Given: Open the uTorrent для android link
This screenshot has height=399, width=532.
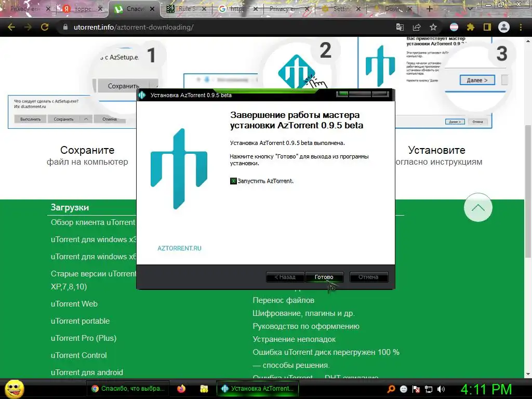Looking at the screenshot, I should [x=87, y=372].
